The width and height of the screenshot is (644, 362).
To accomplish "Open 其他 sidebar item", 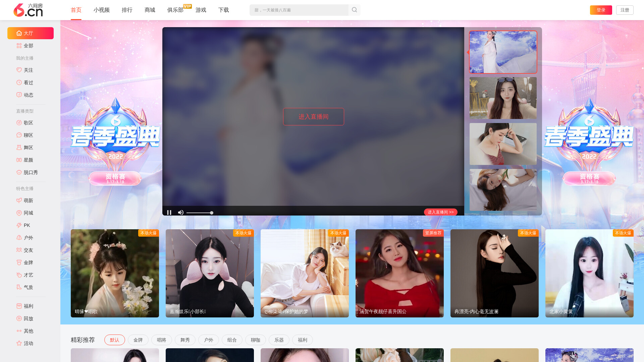I will coord(31,331).
